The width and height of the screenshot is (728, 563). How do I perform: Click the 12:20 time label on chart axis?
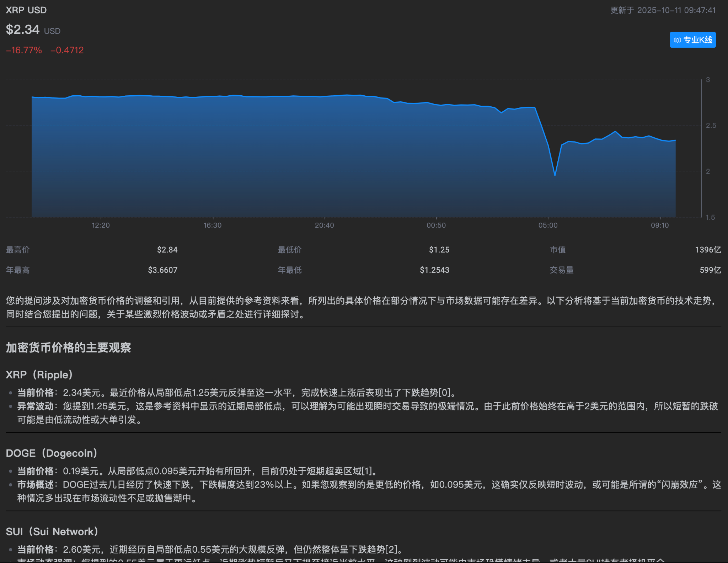click(101, 225)
